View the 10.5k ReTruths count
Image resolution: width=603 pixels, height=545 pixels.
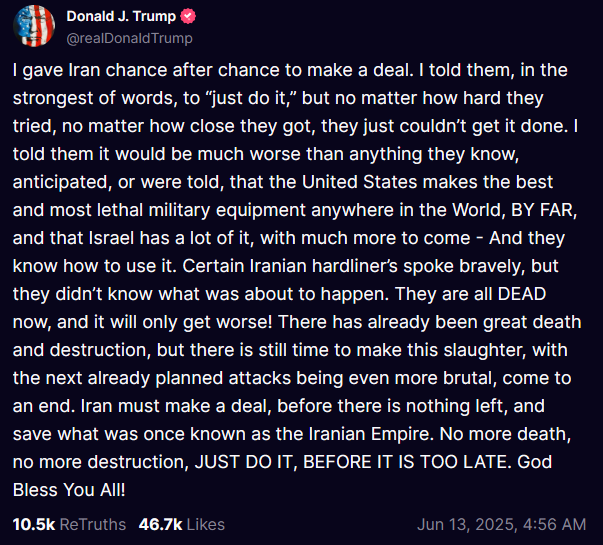pyautogui.click(x=34, y=524)
